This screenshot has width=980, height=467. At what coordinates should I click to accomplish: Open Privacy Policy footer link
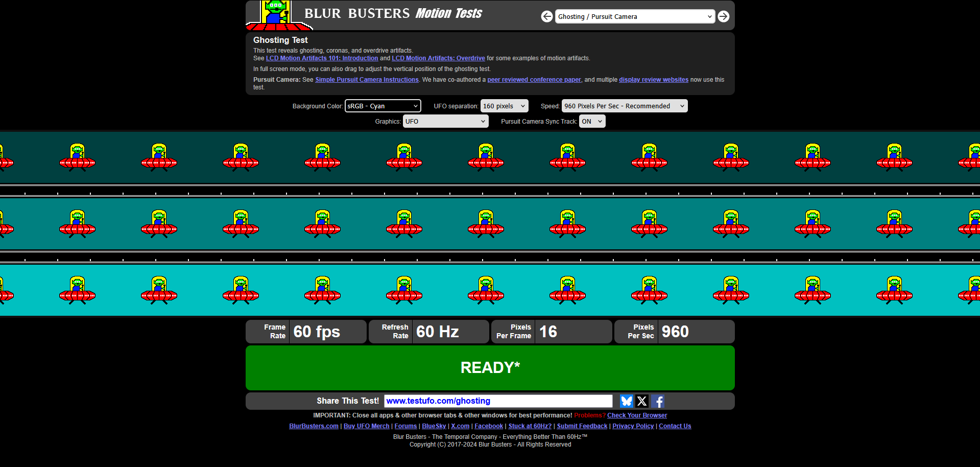(633, 426)
